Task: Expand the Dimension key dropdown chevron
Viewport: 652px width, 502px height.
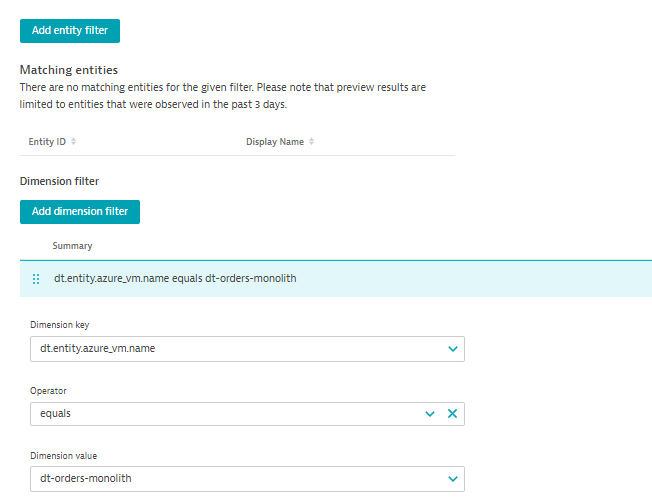Action: click(452, 349)
